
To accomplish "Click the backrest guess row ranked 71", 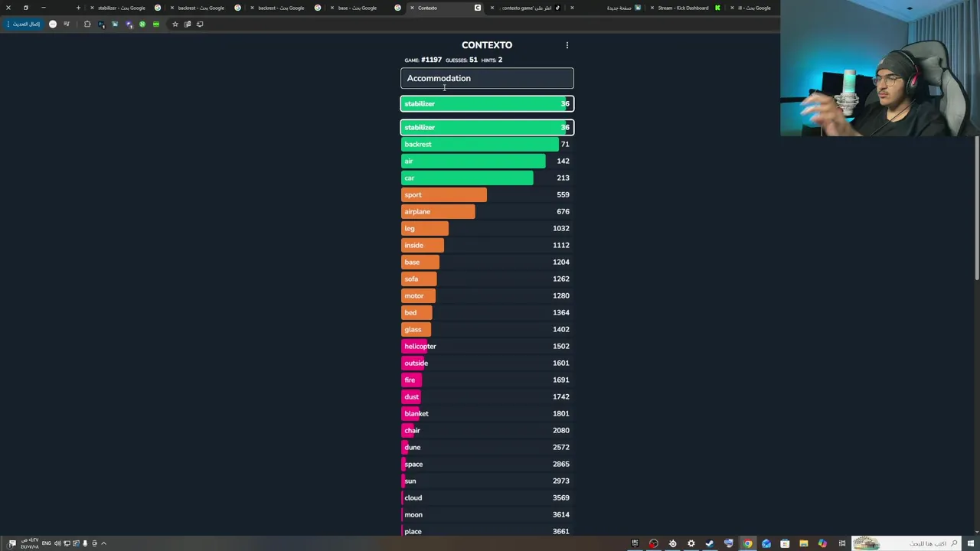I will 487,144.
